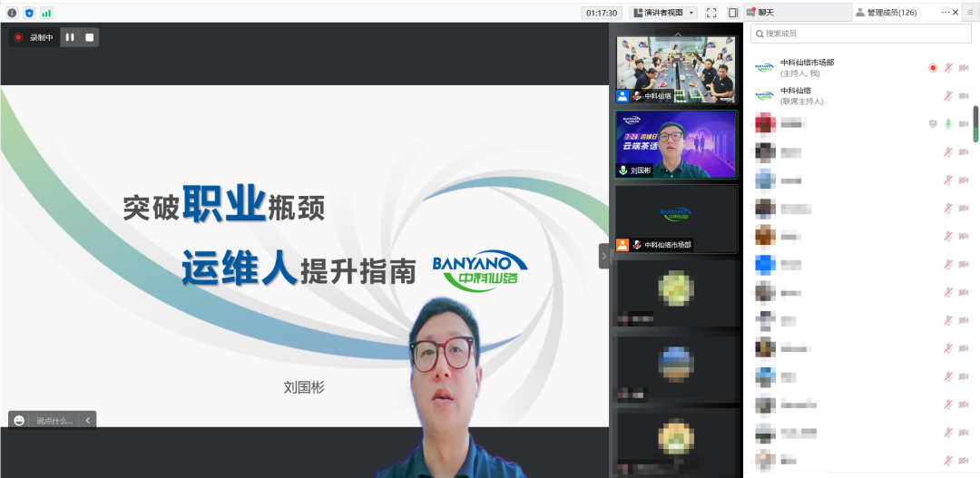980x478 pixels.
Task: Focus the 搜索成员 search field
Action: [x=860, y=34]
